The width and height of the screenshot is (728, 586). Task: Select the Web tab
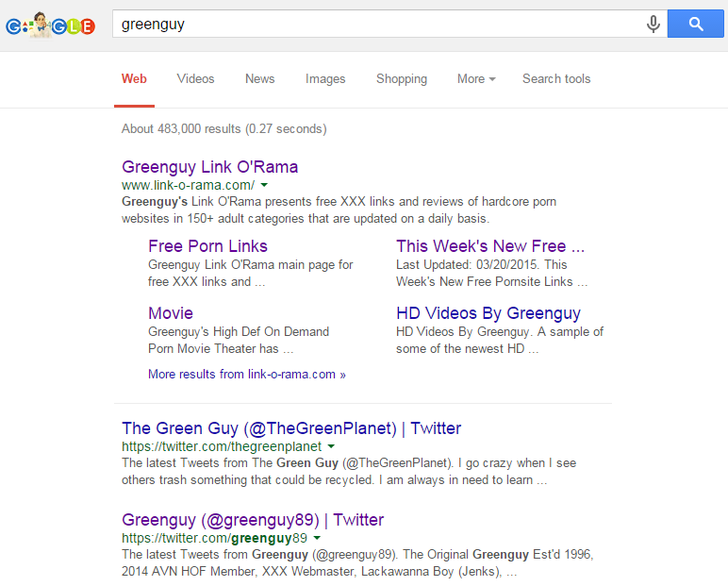click(134, 79)
